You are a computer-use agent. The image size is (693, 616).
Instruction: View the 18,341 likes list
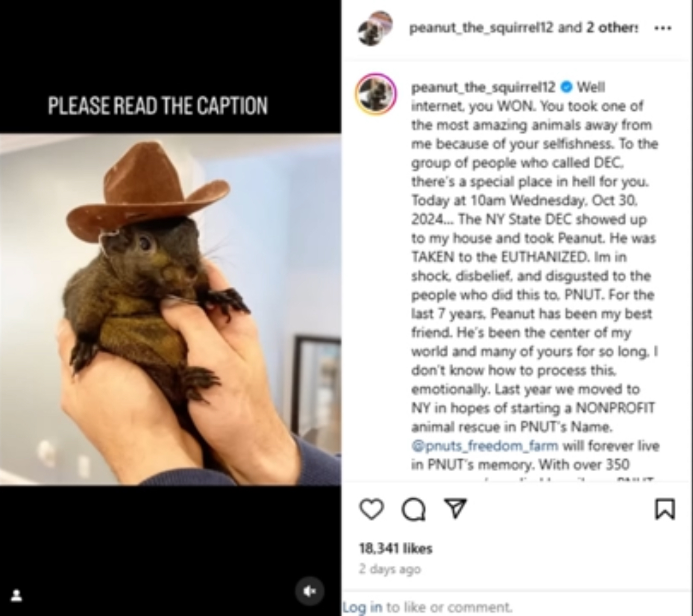pos(395,548)
